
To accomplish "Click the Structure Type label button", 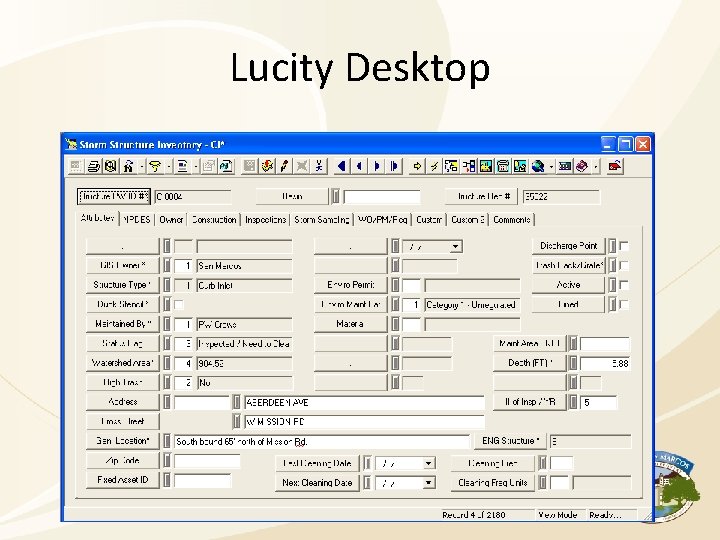I will pyautogui.click(x=123, y=285).
